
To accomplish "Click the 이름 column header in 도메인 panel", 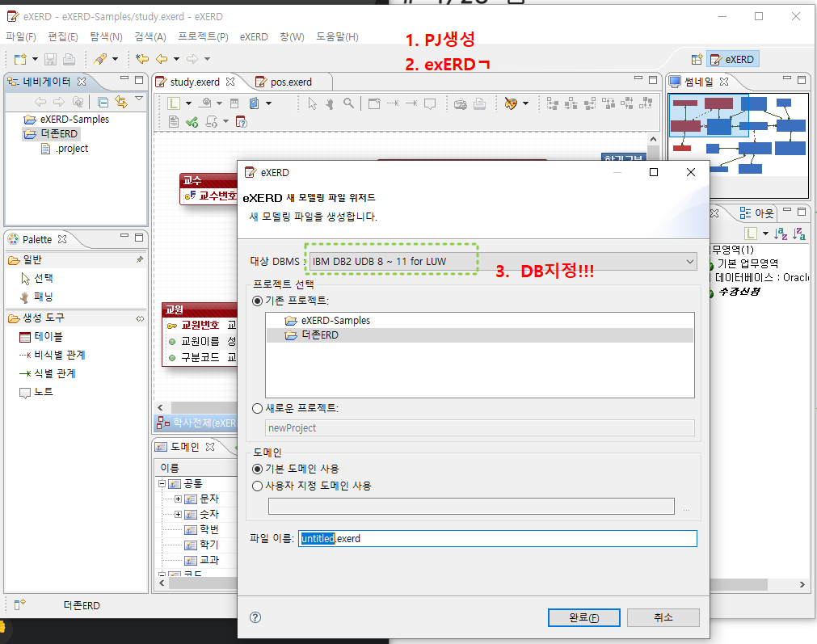I will coord(196,468).
